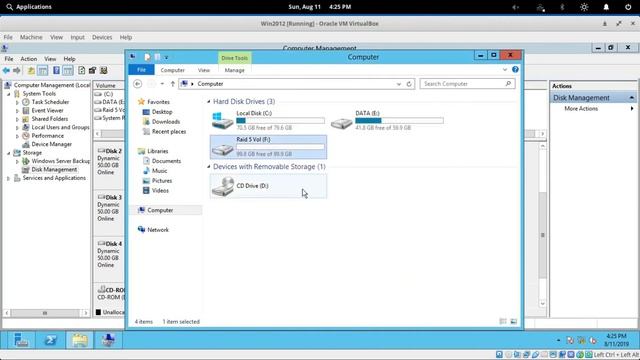
Task: Open Videos library
Action: 160,190
